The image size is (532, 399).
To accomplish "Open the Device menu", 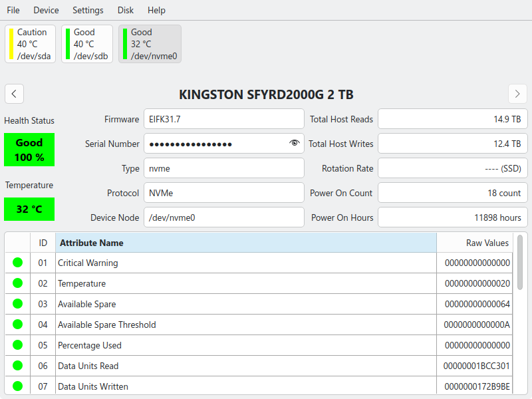I will pos(46,10).
